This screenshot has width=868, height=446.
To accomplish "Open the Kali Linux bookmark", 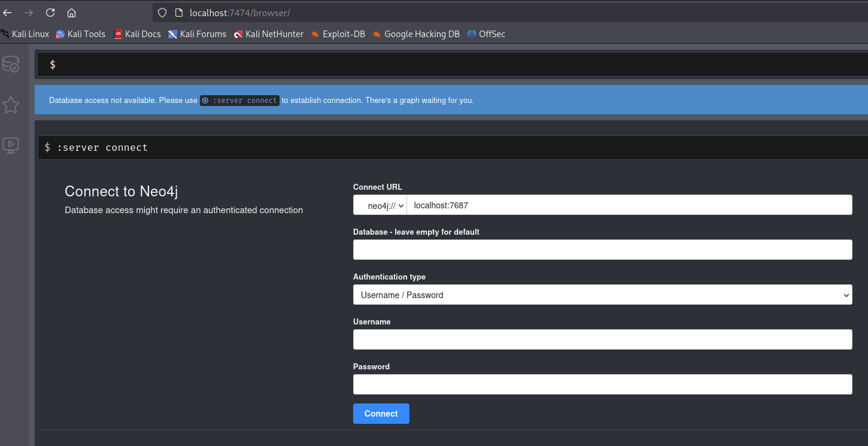I will point(25,34).
